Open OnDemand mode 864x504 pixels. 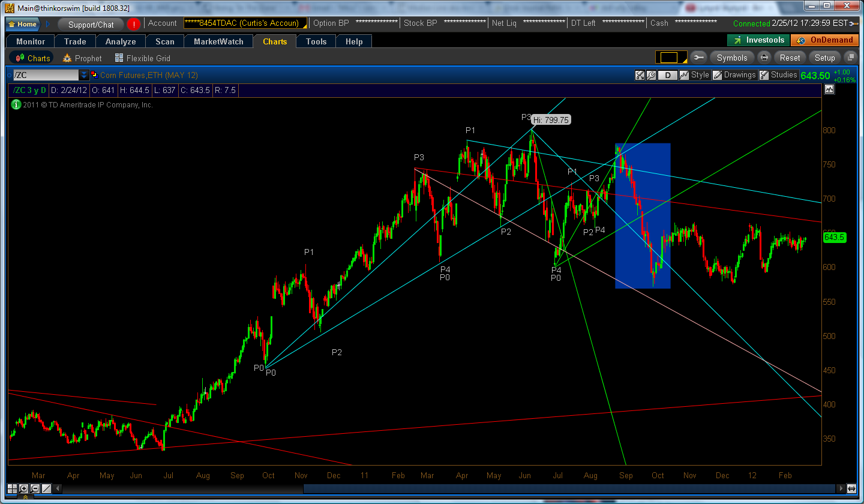coord(825,40)
